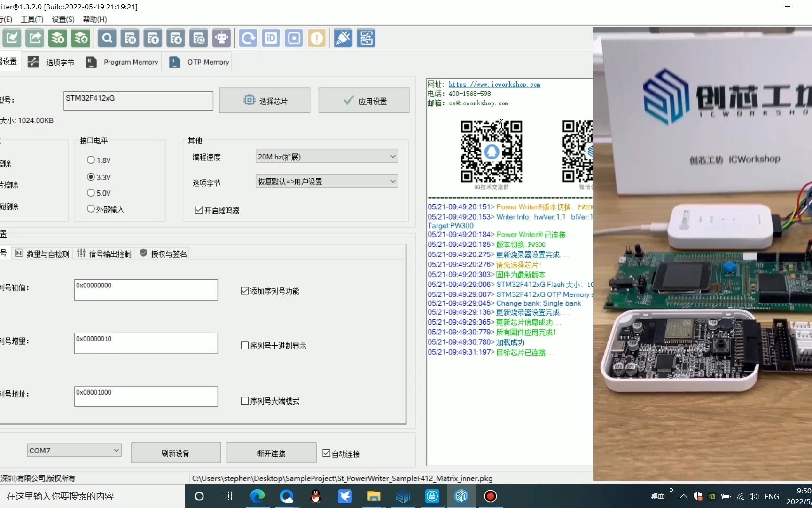Open the 帮助(H) menu
This screenshot has height=508, width=812.
click(95, 19)
